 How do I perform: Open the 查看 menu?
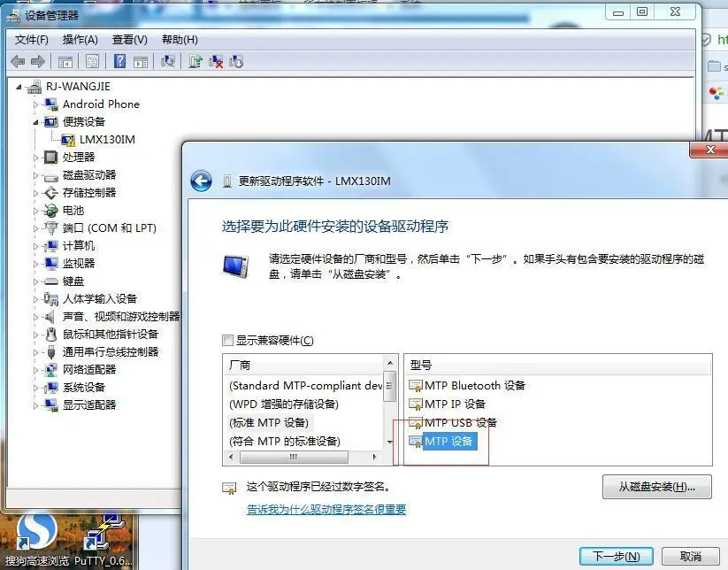pyautogui.click(x=129, y=39)
